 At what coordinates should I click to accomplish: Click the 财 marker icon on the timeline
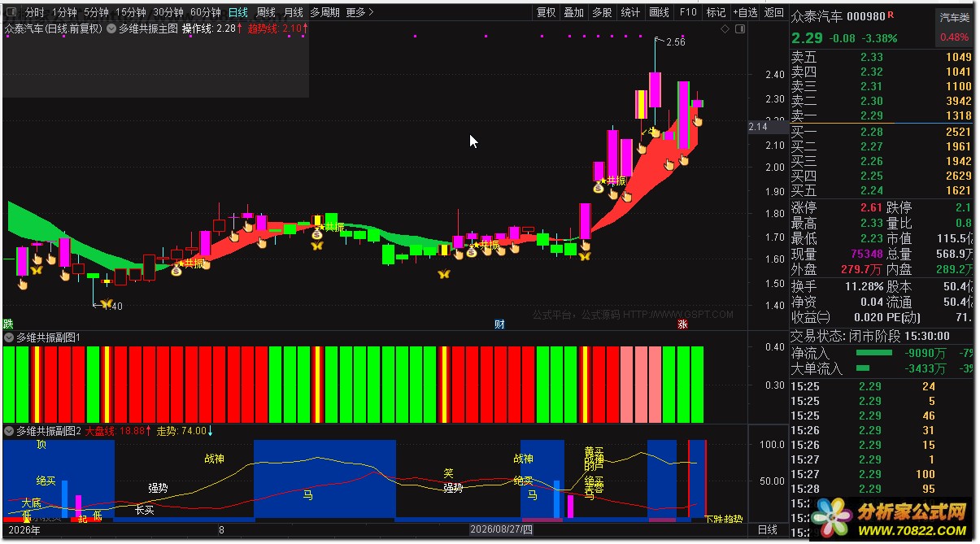[x=499, y=324]
